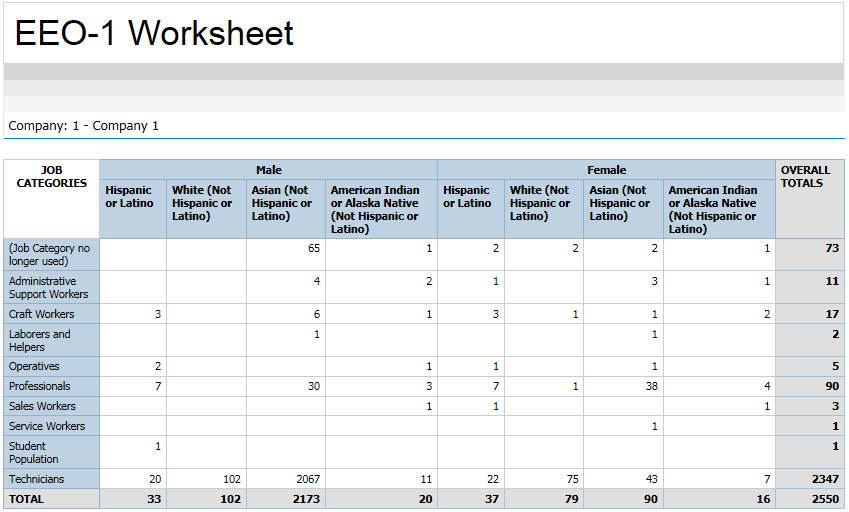Select the Professionals row label
This screenshot has width=849, height=512.
(x=40, y=386)
